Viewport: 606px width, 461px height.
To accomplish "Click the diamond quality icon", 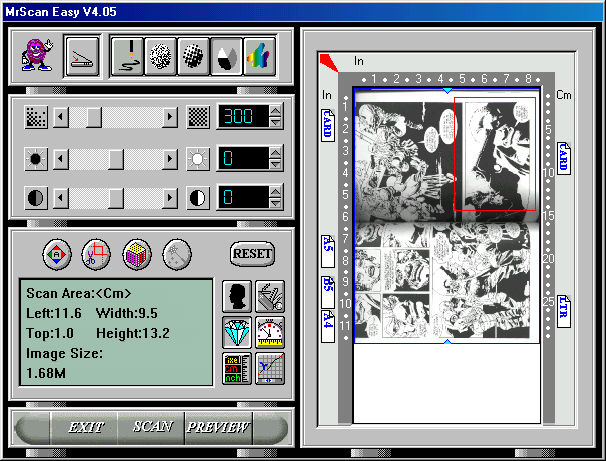I will pos(237,332).
